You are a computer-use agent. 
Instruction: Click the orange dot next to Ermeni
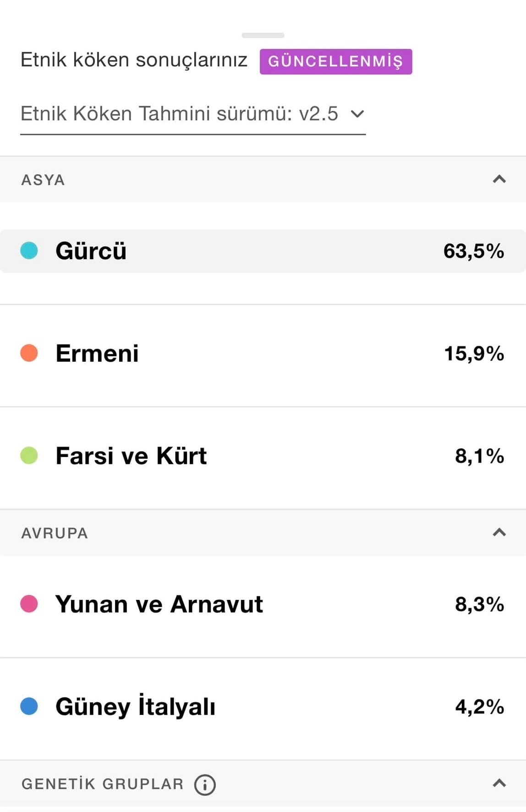29,354
